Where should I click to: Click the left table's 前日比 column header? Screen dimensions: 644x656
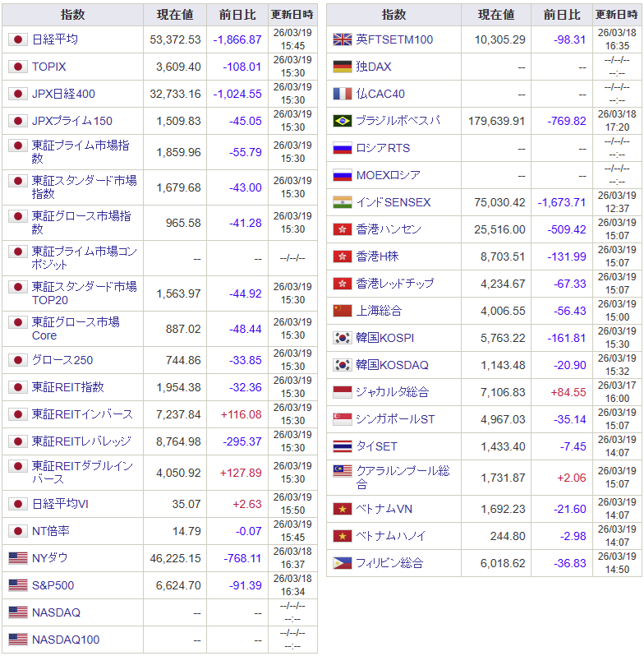click(237, 15)
